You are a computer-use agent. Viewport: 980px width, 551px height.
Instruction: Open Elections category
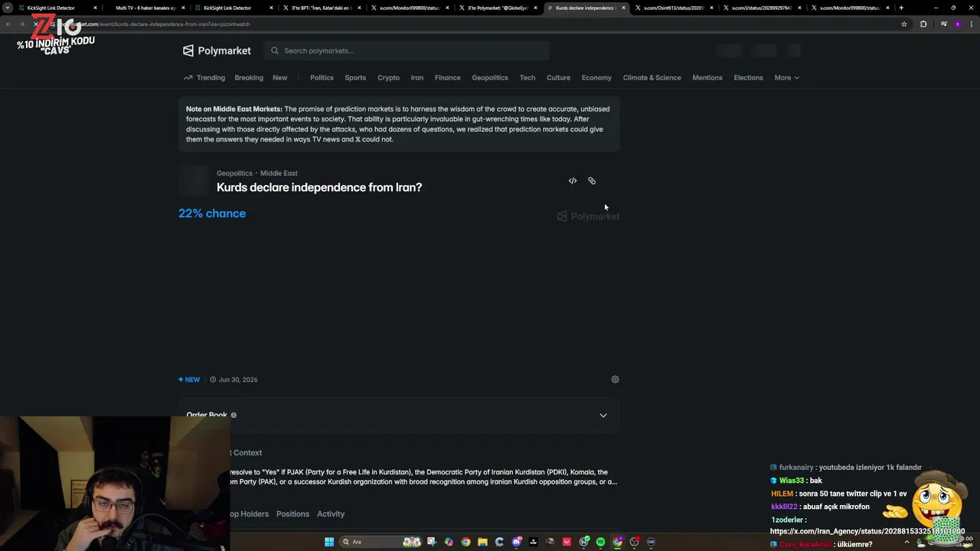coord(748,77)
